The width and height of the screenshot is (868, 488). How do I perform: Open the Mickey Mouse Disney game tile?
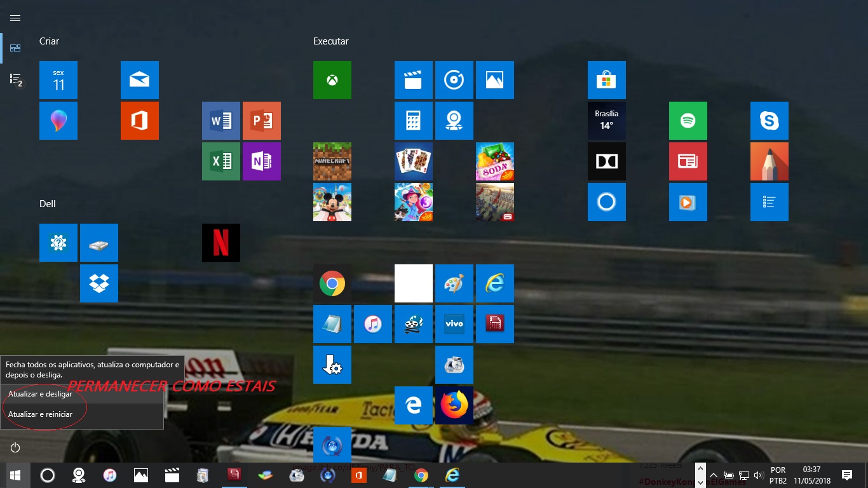(332, 202)
